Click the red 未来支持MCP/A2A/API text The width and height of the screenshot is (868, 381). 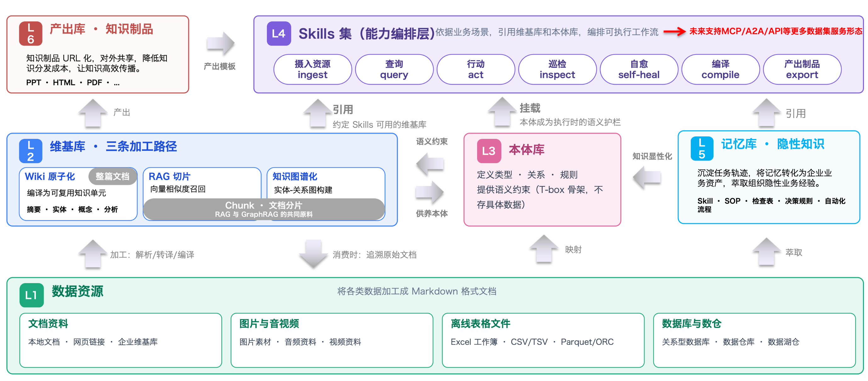776,31
